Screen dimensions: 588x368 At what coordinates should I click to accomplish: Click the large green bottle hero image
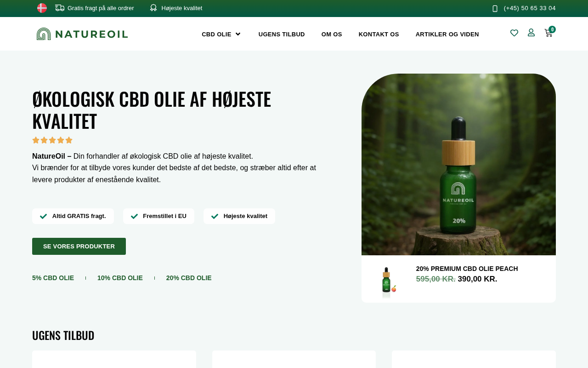458,164
